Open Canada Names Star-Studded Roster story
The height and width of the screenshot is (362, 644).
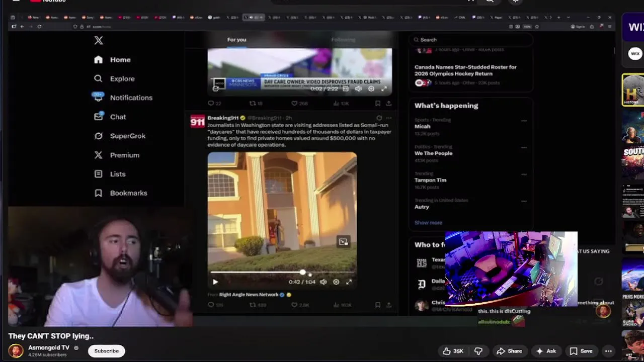465,70
